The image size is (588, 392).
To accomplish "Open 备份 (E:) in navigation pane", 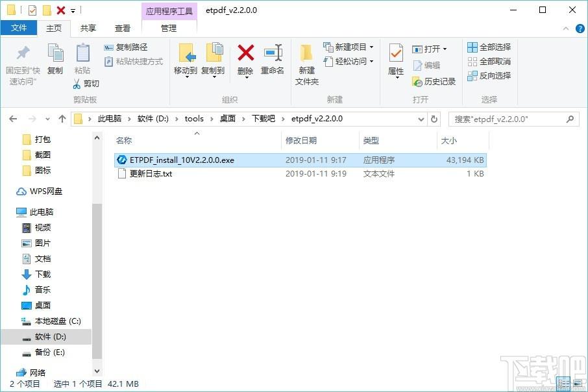I will (43, 352).
